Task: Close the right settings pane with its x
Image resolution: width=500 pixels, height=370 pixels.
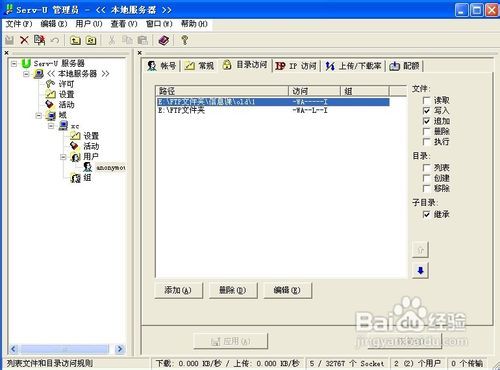Action: [140, 53]
